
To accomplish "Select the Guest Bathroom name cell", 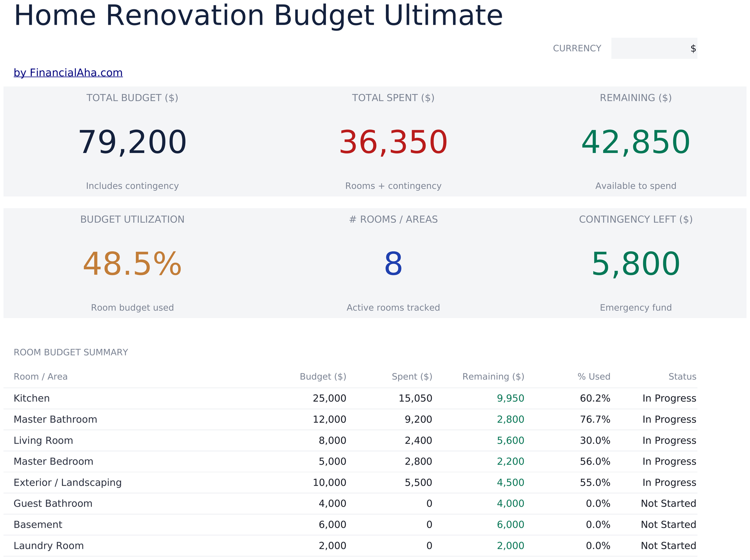I will tap(53, 503).
